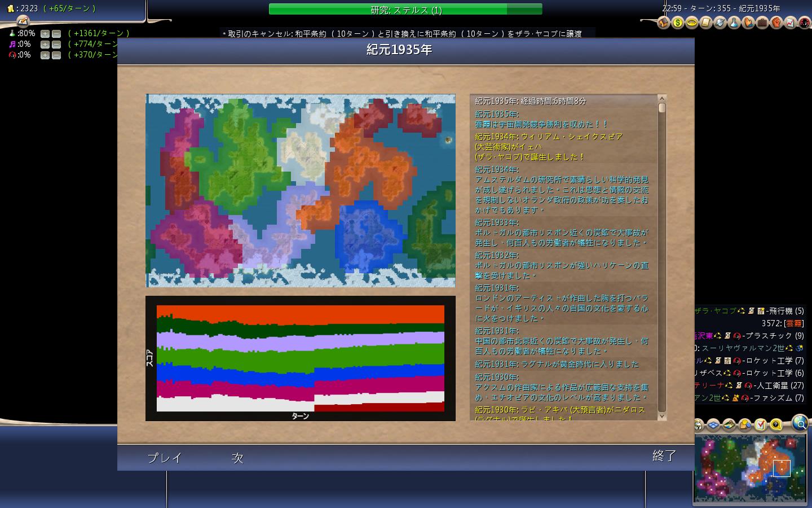This screenshot has height=508, width=812.
Task: Click the replay world map
Action: (x=301, y=191)
